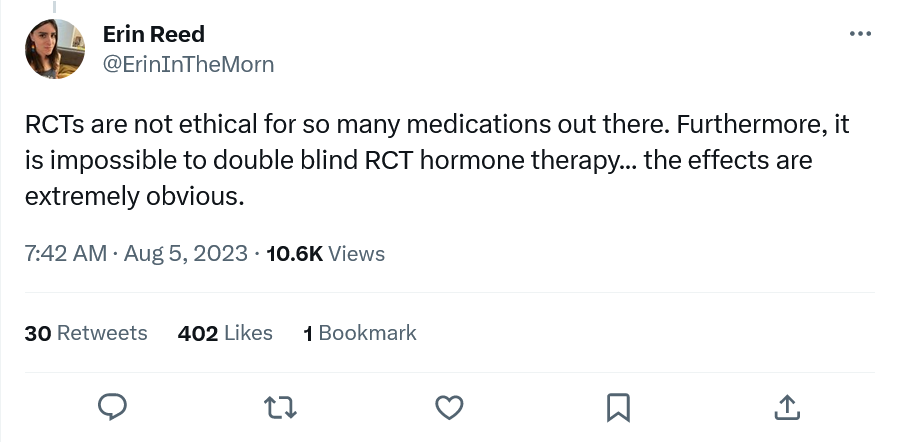Image resolution: width=897 pixels, height=442 pixels.
Task: Reply to Erin Reed's tweet
Action: [113, 406]
